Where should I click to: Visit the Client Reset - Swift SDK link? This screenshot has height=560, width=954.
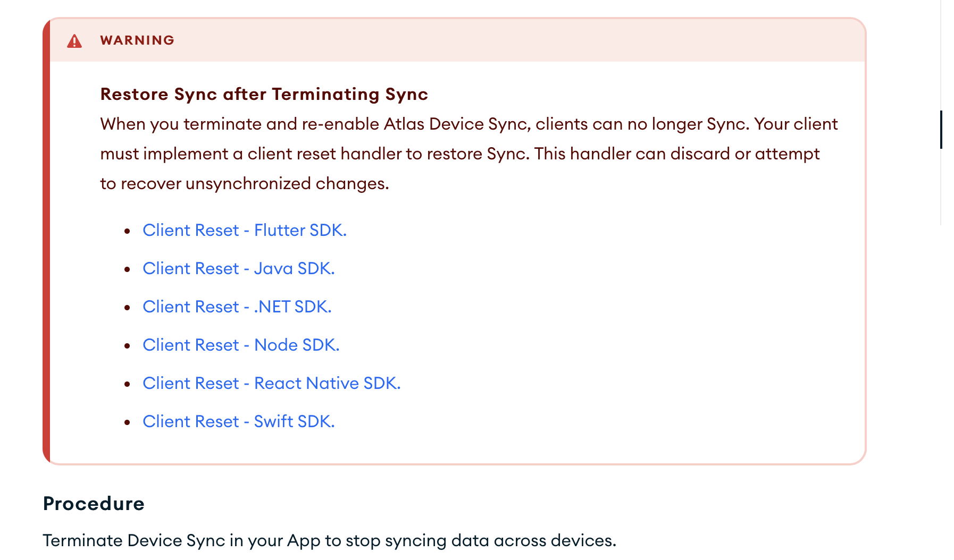(238, 421)
